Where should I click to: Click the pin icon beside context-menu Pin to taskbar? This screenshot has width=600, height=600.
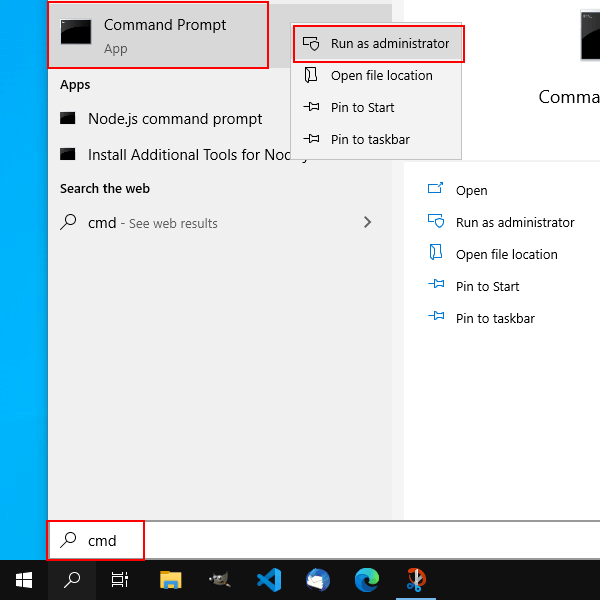pos(311,139)
